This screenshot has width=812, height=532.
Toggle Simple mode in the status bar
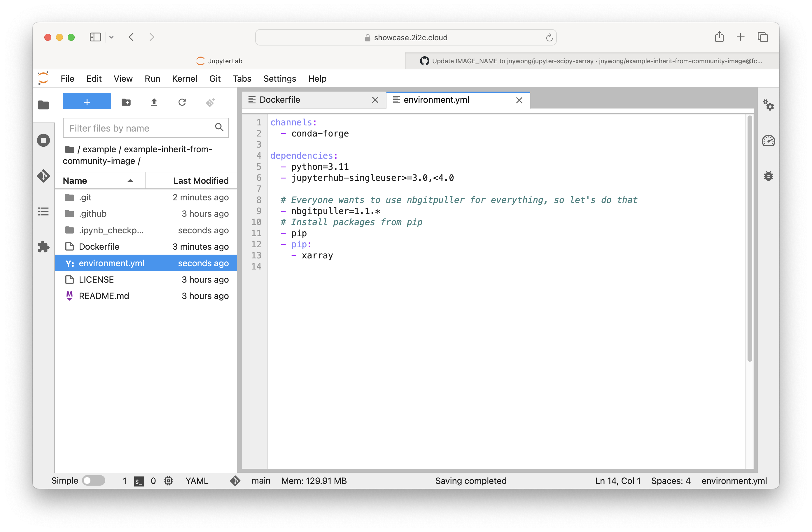click(94, 480)
